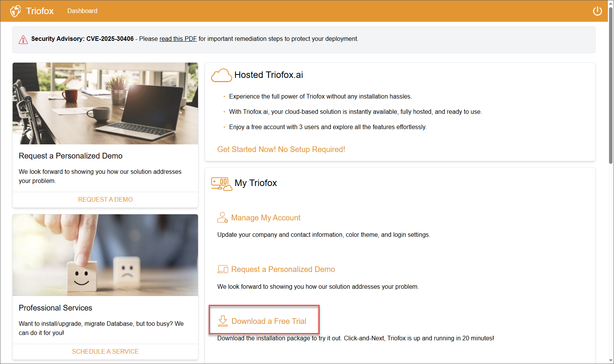Image resolution: width=614 pixels, height=364 pixels.
Task: Click 'Get Started Now! No Setup Required!' link
Action: click(x=281, y=149)
